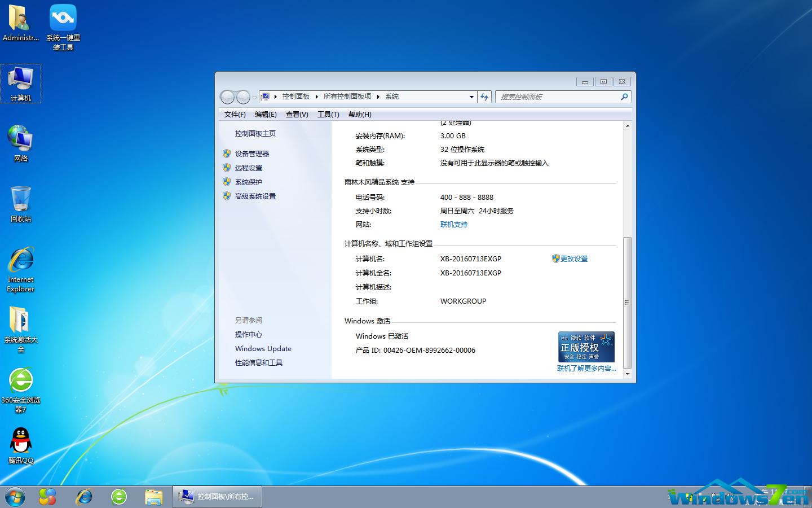Expand the 所有控制面板项 breadcrumb arrow
812x508 pixels.
pyautogui.click(x=378, y=97)
